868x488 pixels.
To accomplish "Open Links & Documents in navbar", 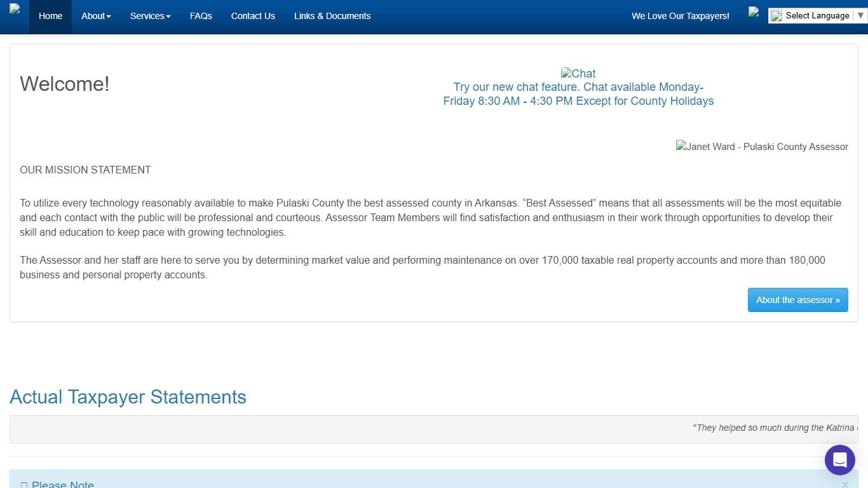I will tap(332, 16).
